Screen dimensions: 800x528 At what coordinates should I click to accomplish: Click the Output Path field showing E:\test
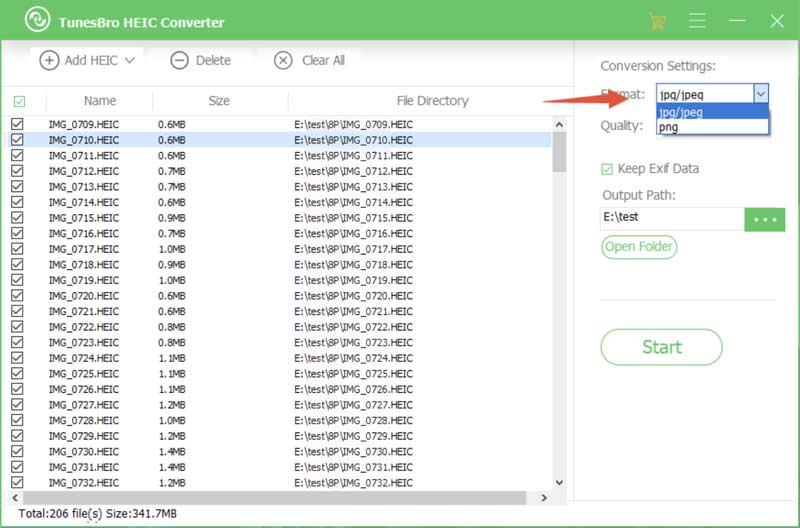click(x=672, y=218)
